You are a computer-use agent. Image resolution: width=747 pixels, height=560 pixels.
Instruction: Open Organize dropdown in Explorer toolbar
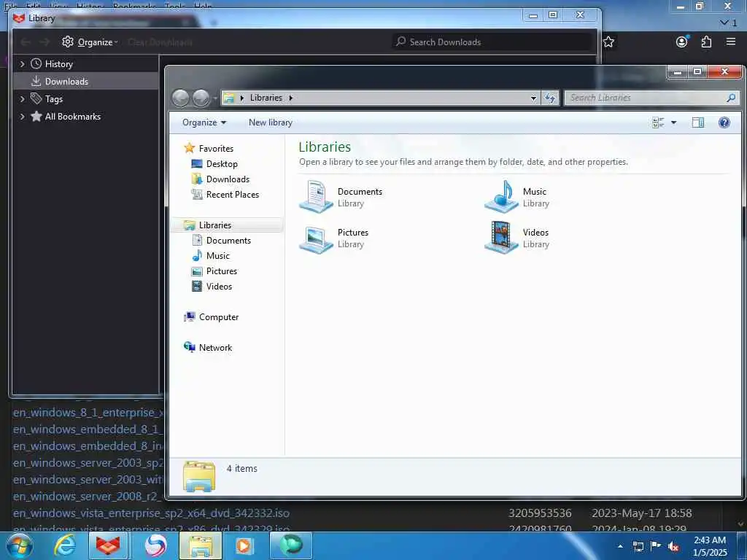[x=204, y=122]
